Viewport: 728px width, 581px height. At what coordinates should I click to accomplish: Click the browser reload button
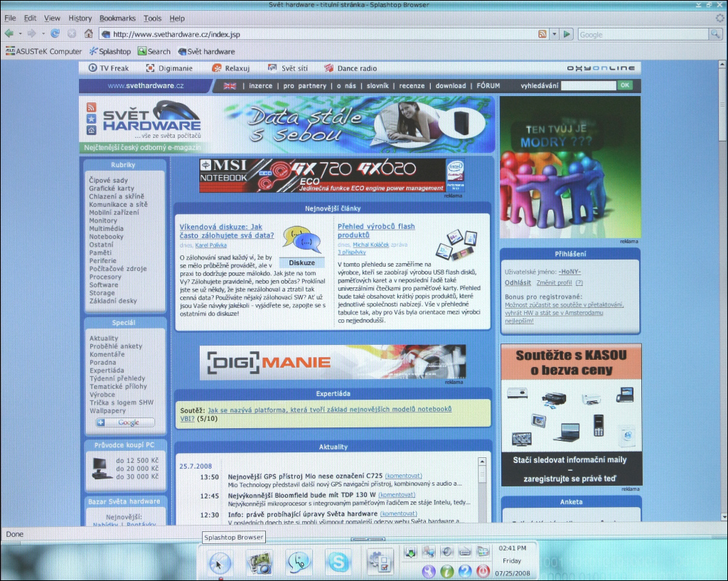coord(55,33)
